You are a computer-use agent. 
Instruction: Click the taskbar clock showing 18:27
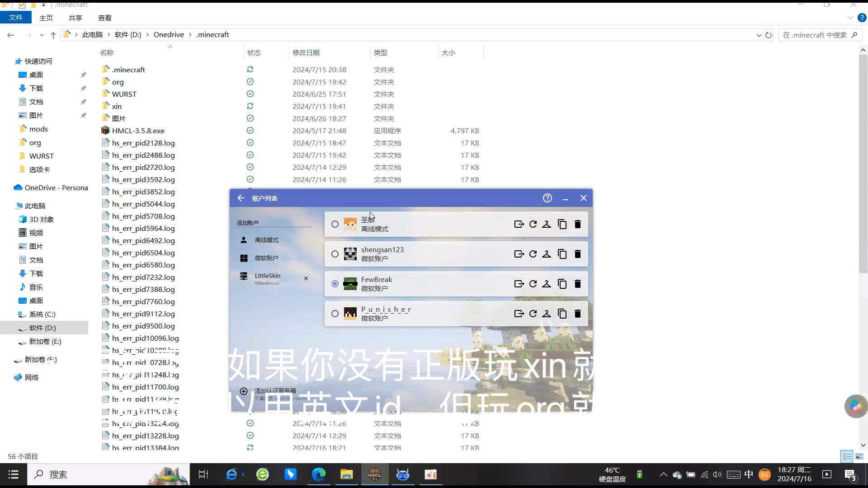794,474
